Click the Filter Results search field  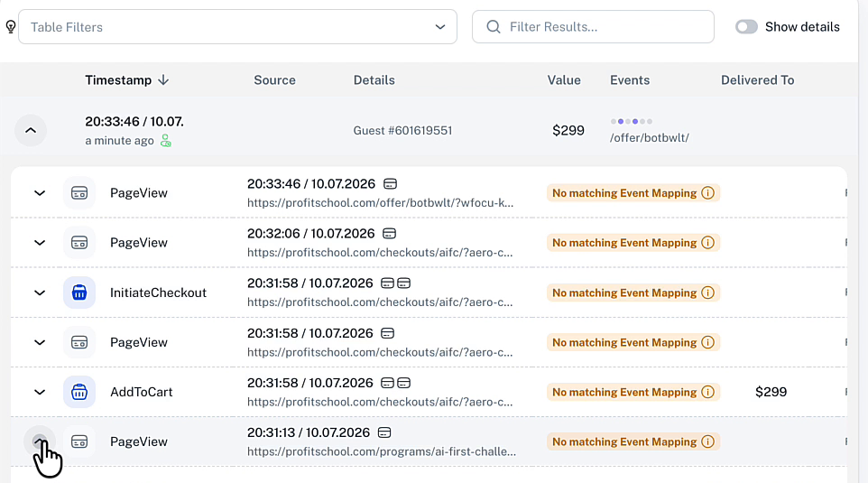593,26
